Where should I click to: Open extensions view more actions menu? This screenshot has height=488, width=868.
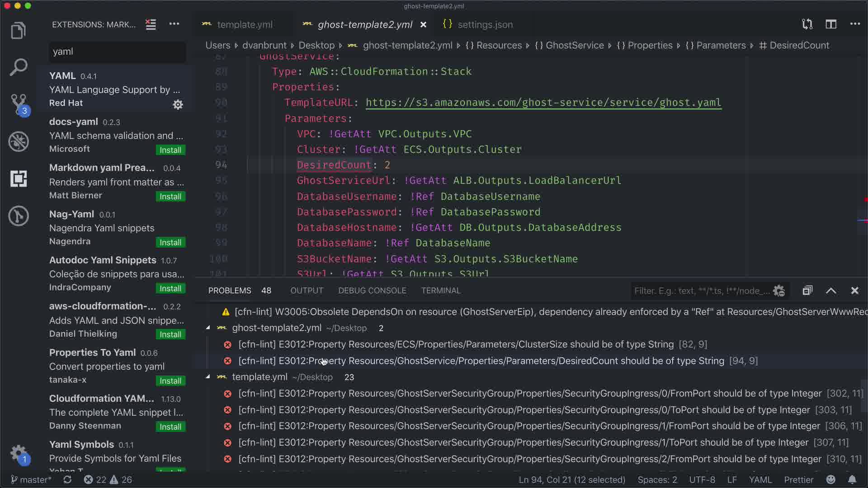coord(174,24)
